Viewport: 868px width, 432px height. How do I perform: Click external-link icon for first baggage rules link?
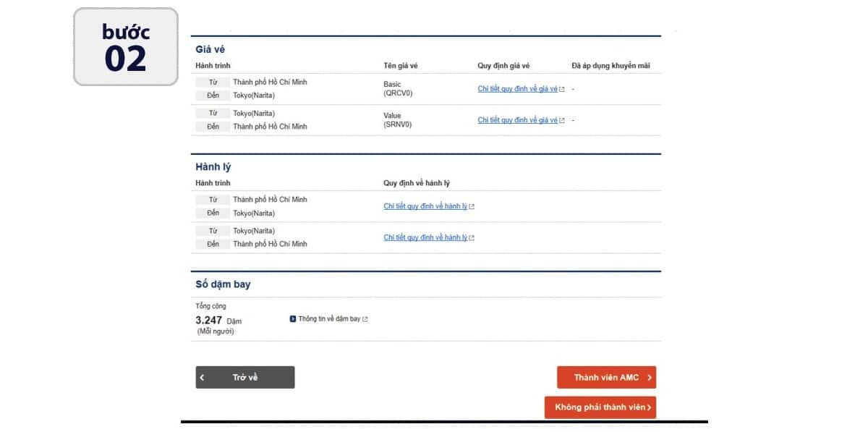tap(472, 207)
